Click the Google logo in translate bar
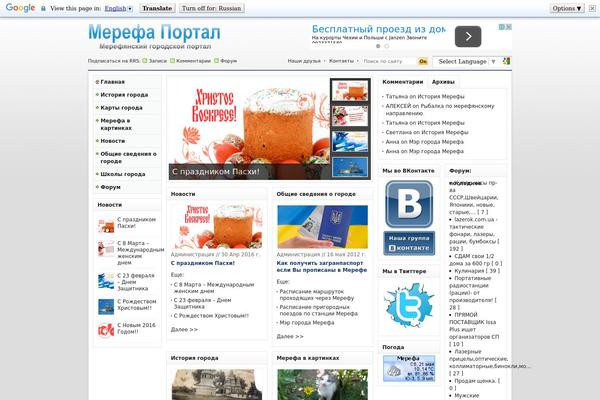 point(20,8)
